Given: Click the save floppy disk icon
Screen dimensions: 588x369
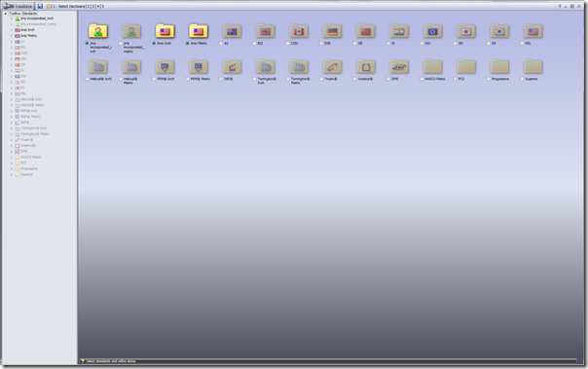Looking at the screenshot, I should point(40,6).
